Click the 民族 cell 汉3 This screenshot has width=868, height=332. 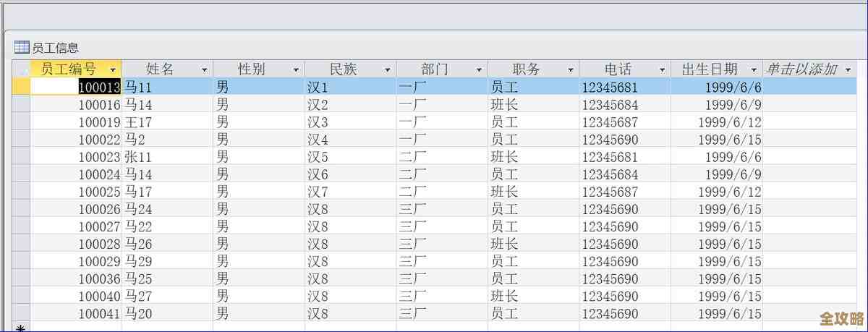pos(350,122)
